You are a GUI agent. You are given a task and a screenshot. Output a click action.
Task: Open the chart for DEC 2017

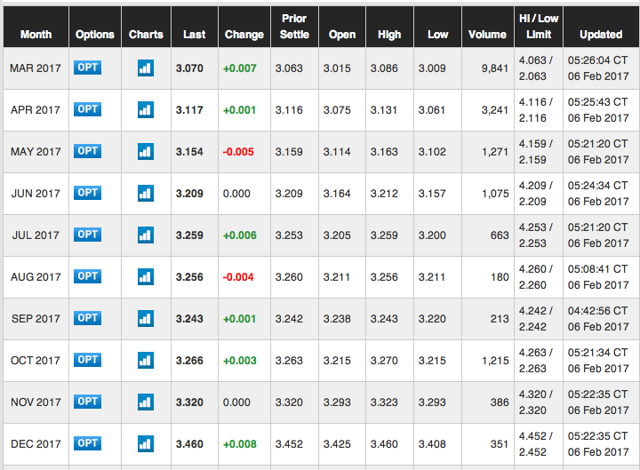tap(146, 444)
